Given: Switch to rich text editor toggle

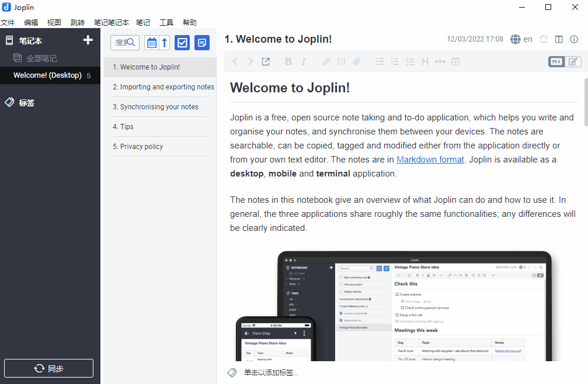Looking at the screenshot, I should pos(573,61).
